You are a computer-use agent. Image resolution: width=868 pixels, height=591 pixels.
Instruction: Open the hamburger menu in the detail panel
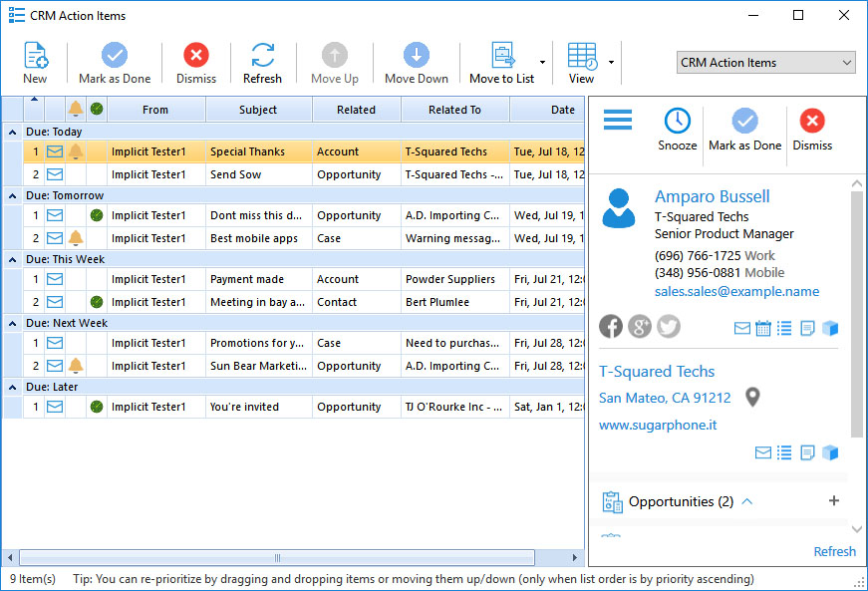[x=618, y=121]
